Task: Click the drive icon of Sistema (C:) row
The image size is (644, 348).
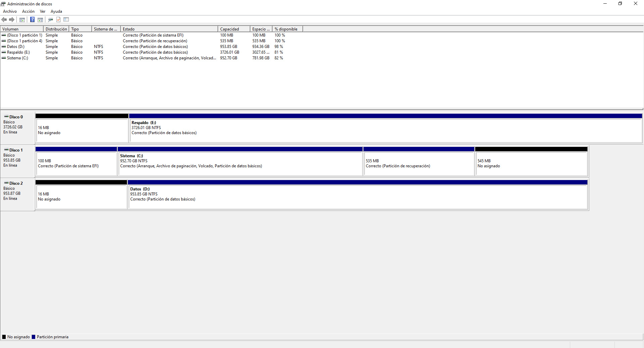Action: (4, 58)
